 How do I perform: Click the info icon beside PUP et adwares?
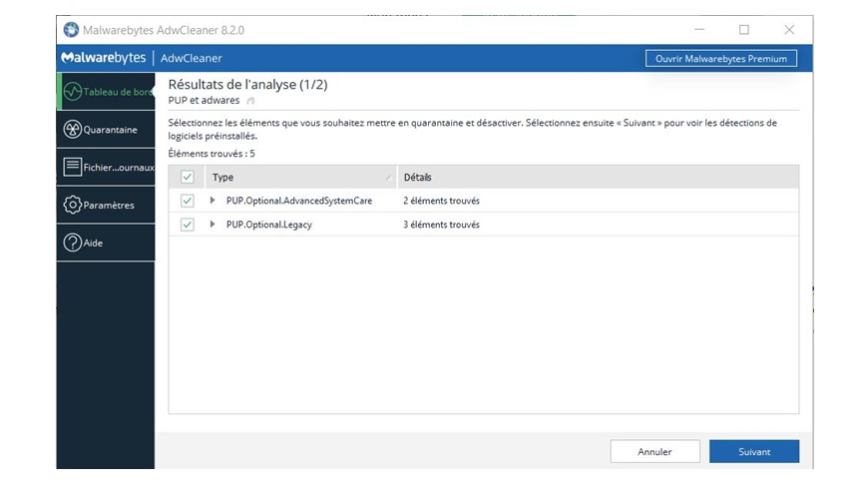click(x=250, y=101)
